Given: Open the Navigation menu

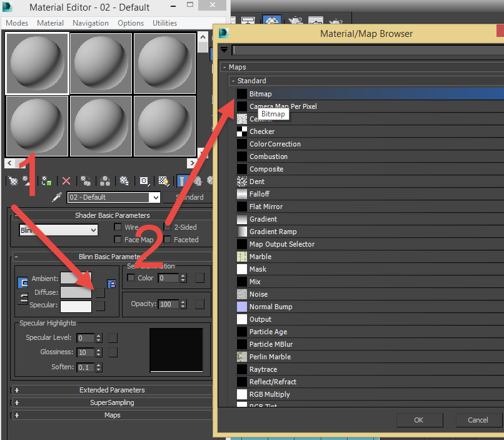Looking at the screenshot, I should [90, 23].
